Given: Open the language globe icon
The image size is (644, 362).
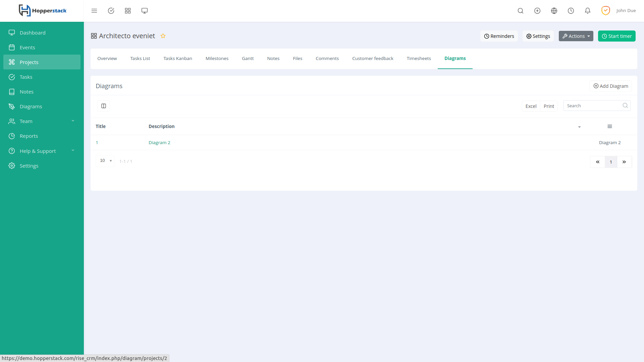Looking at the screenshot, I should (x=554, y=10).
